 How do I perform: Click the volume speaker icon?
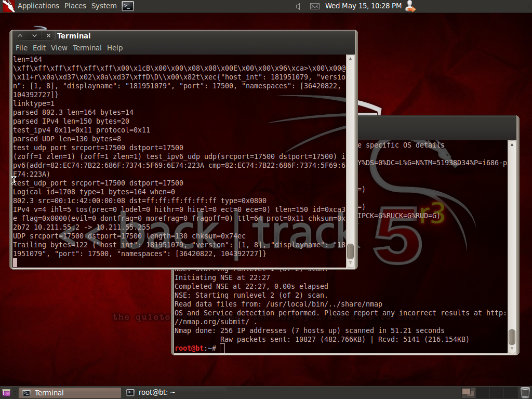(298, 6)
